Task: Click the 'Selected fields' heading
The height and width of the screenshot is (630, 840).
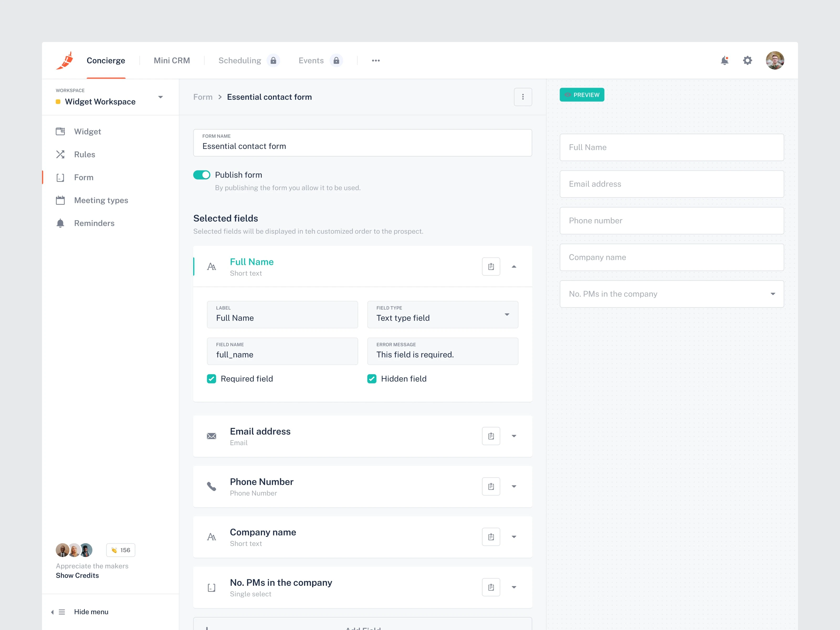Action: (x=225, y=218)
